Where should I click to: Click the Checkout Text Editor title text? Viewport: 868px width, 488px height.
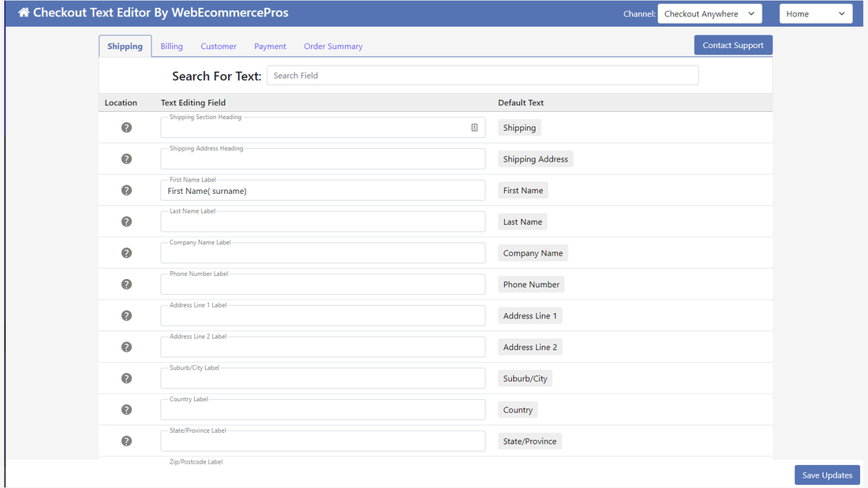pos(160,12)
